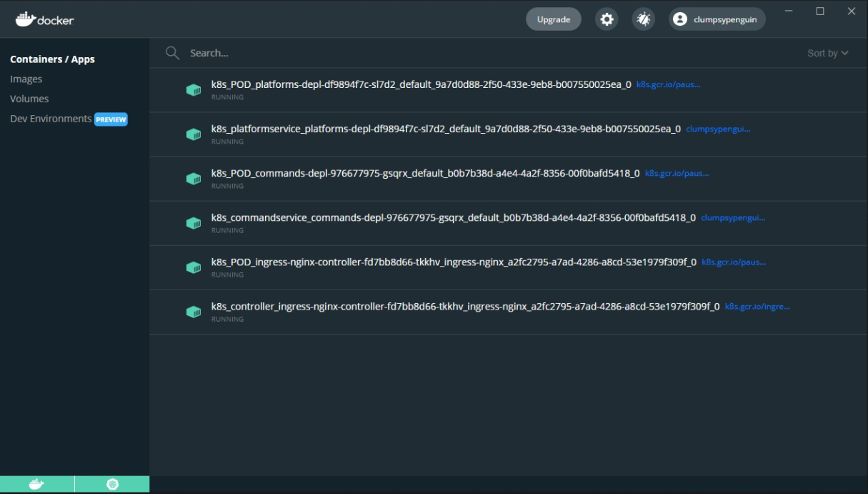Click the Upgrade button
Image resolution: width=868 pixels, height=494 pixels.
pyautogui.click(x=554, y=19)
